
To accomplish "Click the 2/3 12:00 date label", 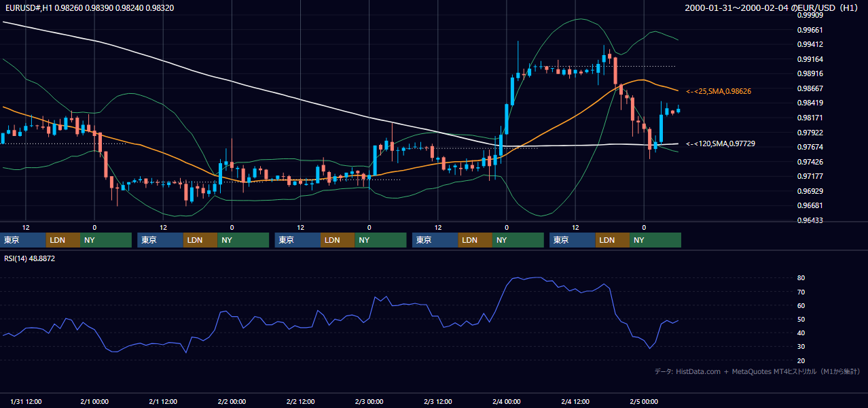I will point(438,402).
